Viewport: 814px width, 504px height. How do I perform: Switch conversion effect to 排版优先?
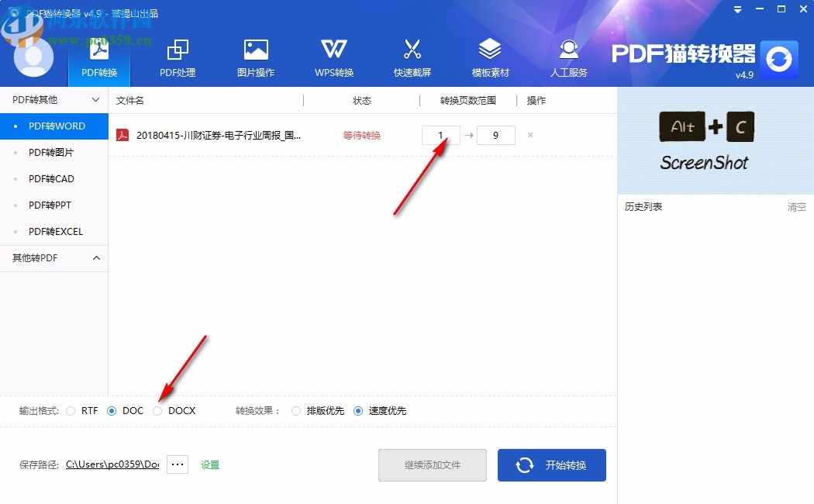tap(295, 411)
